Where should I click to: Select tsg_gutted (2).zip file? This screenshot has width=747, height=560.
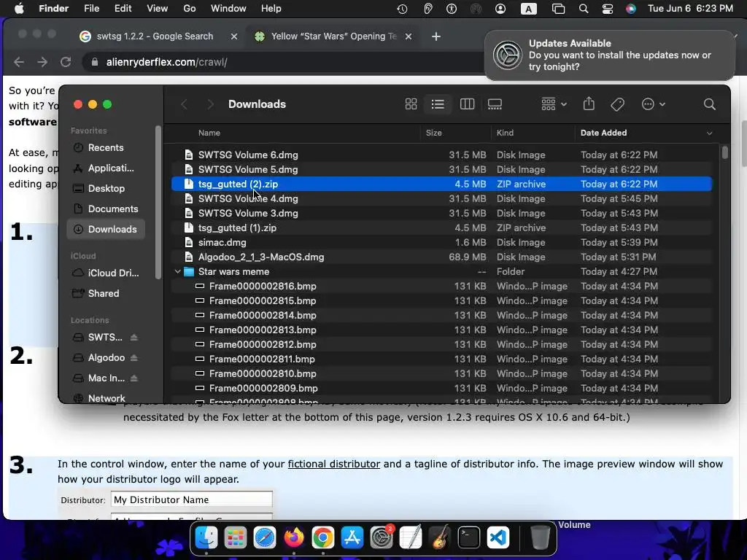click(441, 184)
